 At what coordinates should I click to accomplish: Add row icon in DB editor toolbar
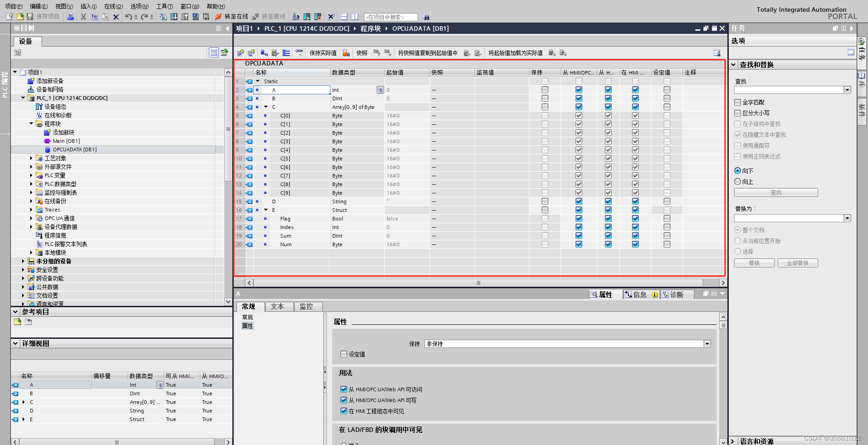(x=251, y=53)
